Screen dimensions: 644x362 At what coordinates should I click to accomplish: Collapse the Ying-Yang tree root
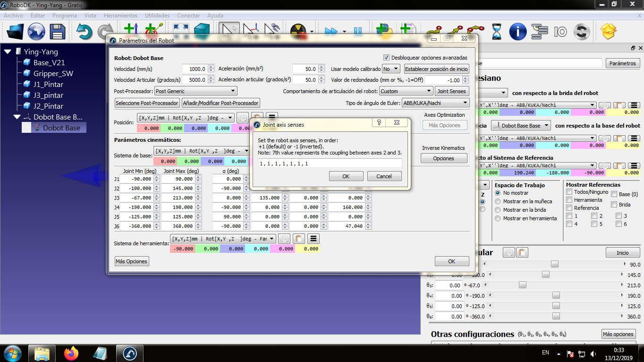point(8,52)
